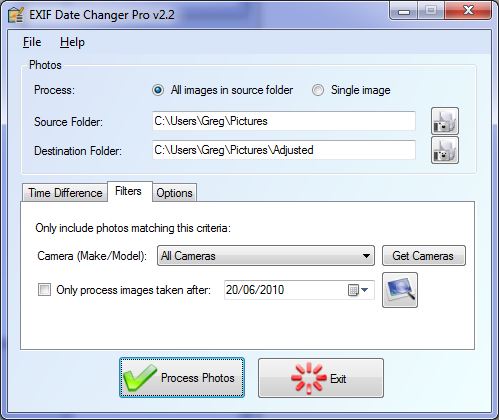Open the Help menu

(72, 42)
